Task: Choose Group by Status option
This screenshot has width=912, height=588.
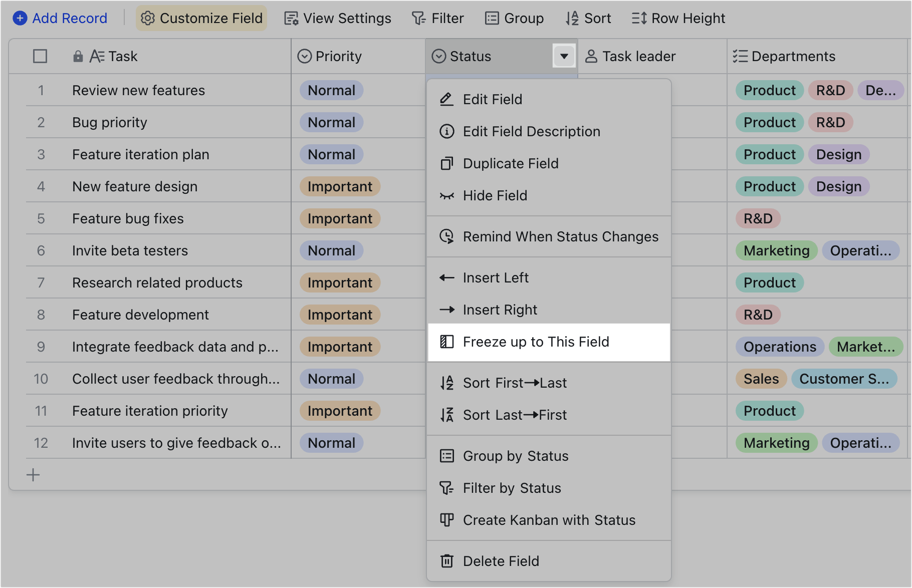Action: pos(515,456)
